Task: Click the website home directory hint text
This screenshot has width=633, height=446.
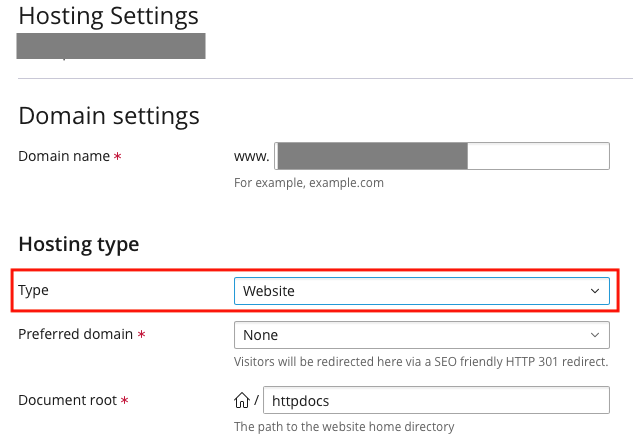Action: pos(343,427)
